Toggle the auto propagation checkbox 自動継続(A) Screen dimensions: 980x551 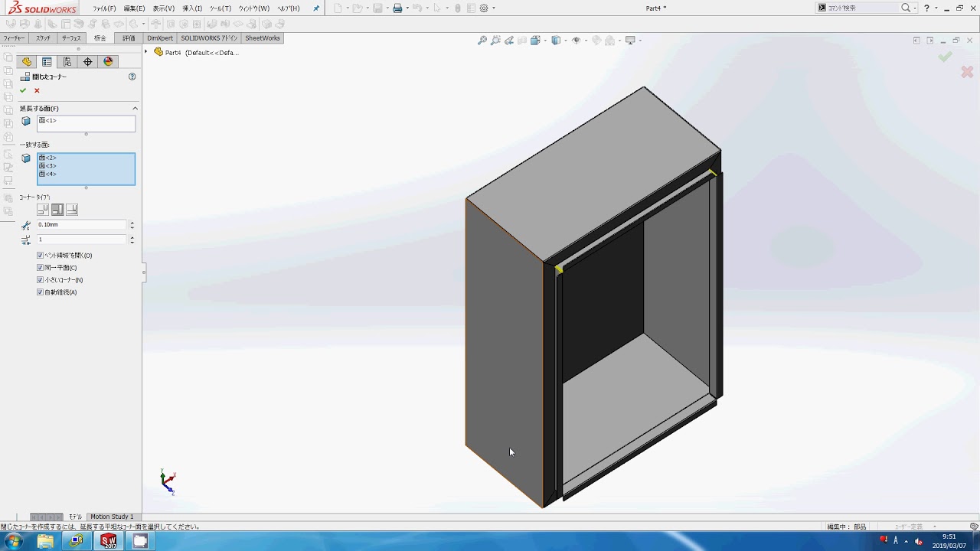tap(40, 292)
